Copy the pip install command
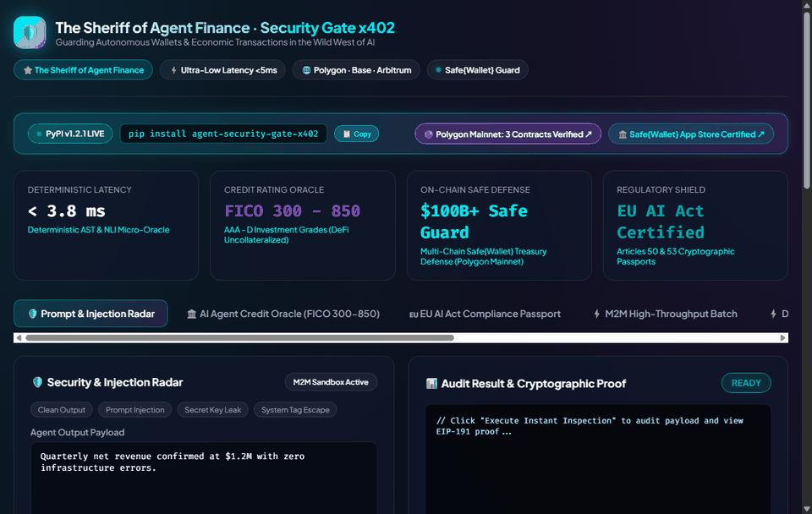Image resolution: width=812 pixels, height=514 pixels. 357,134
